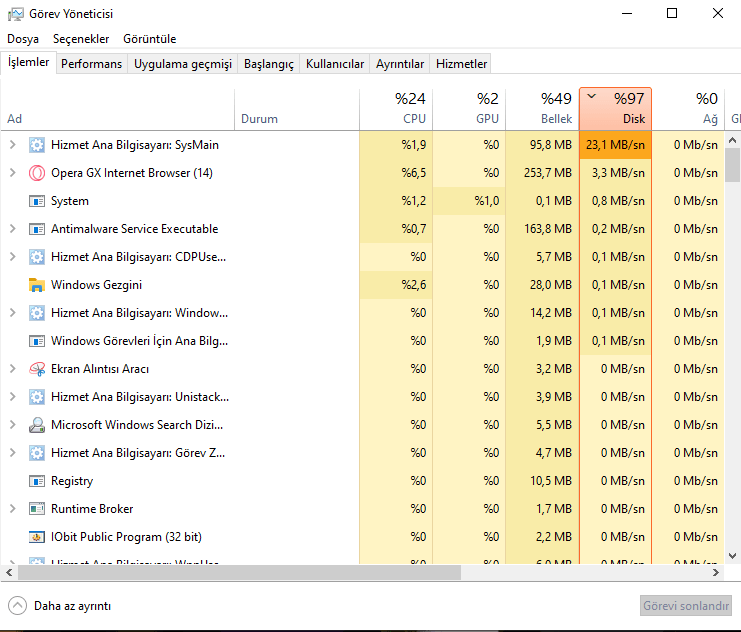
Task: Select the %1,0 GPU value cell
Action: coord(469,201)
